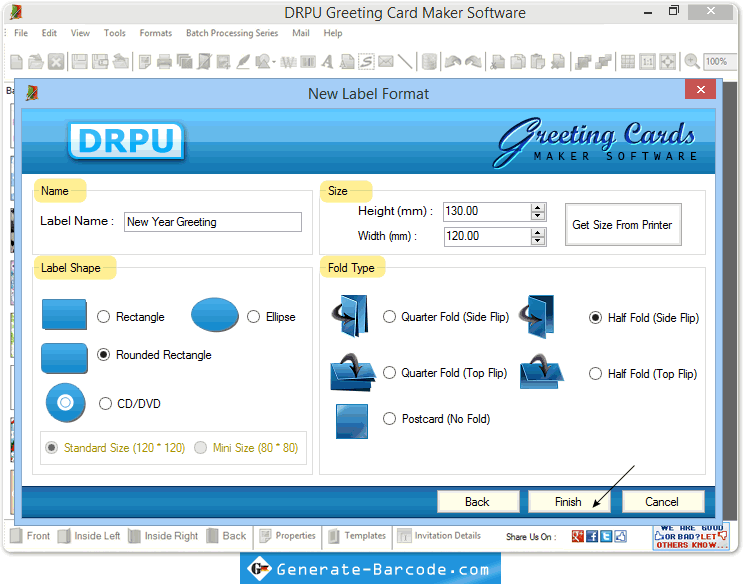Image resolution: width=744 pixels, height=584 pixels.
Task: Switch to the Inside Left tab
Action: (x=89, y=536)
